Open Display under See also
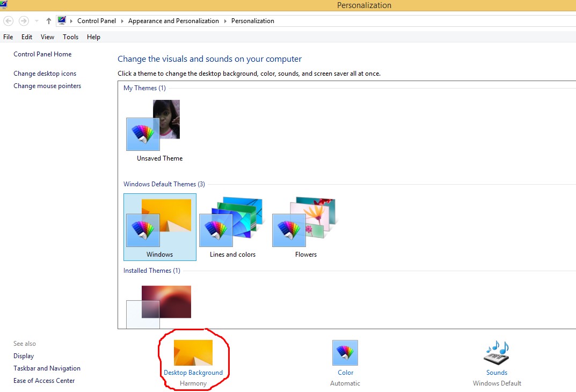The height and width of the screenshot is (392, 576). (x=24, y=356)
